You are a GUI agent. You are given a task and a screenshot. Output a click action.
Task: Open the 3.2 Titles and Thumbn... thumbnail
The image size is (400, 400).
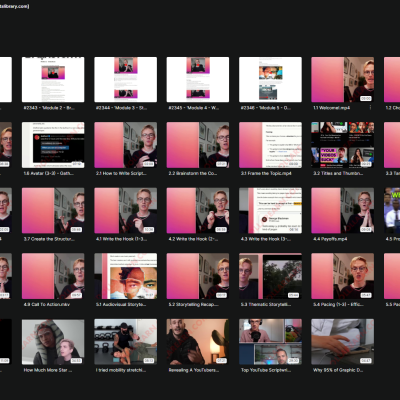click(343, 145)
